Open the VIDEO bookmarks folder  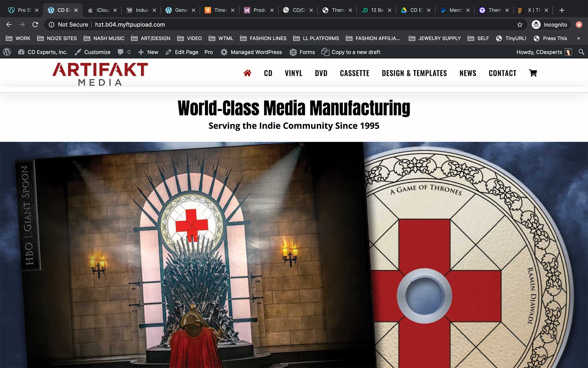pyautogui.click(x=190, y=38)
